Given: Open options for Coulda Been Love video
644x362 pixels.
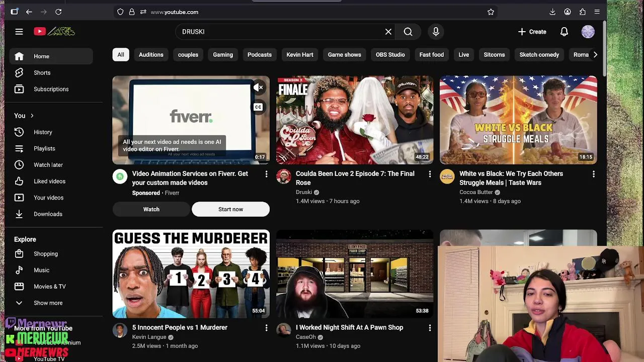Looking at the screenshot, I should coord(430,174).
